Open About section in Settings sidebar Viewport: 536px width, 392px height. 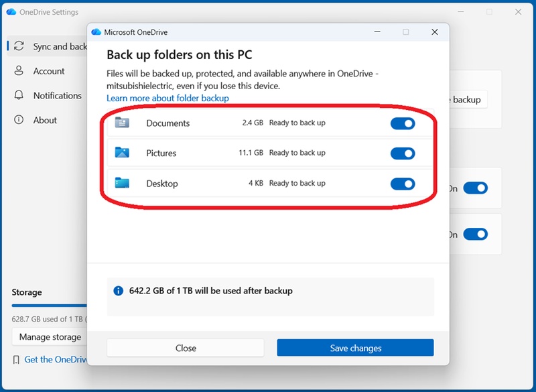pos(47,120)
